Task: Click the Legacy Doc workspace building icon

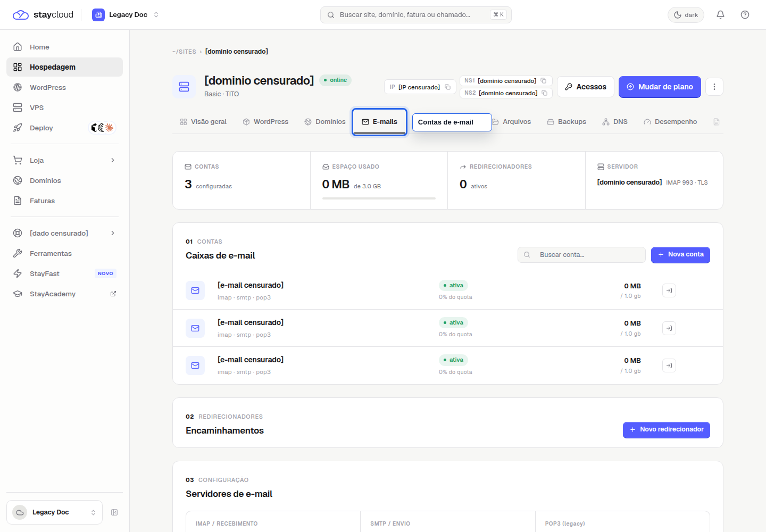Action: (98, 15)
